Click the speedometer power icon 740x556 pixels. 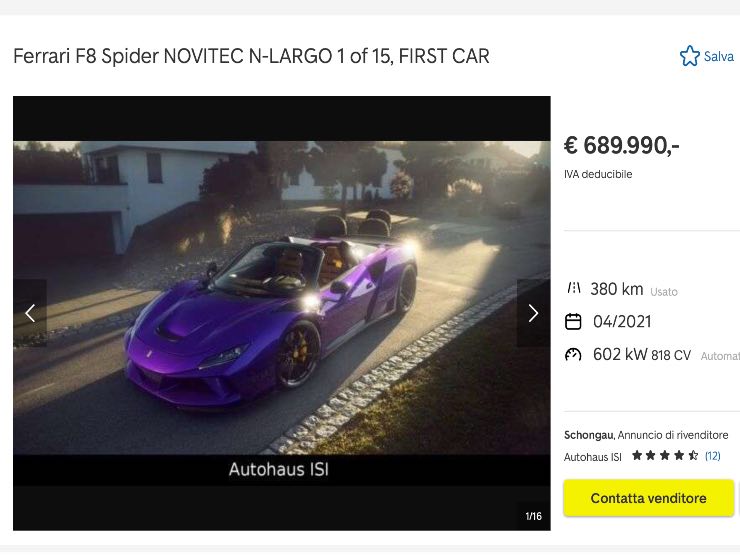(x=573, y=354)
